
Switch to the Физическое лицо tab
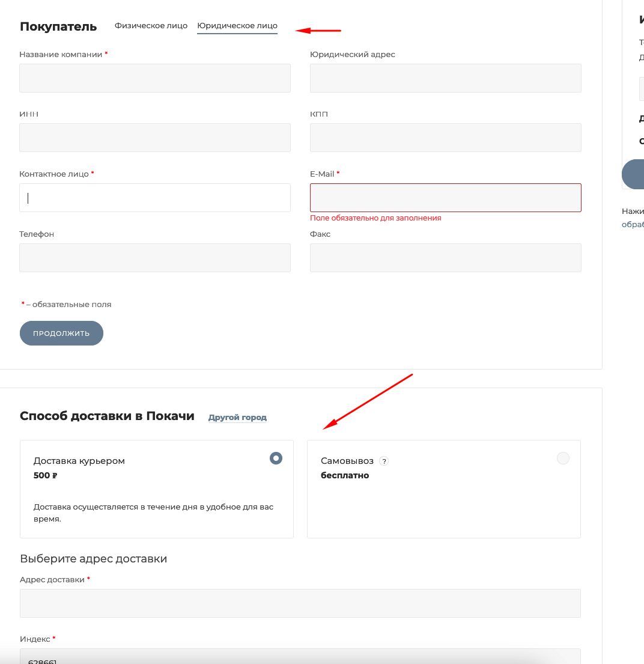pyautogui.click(x=151, y=26)
